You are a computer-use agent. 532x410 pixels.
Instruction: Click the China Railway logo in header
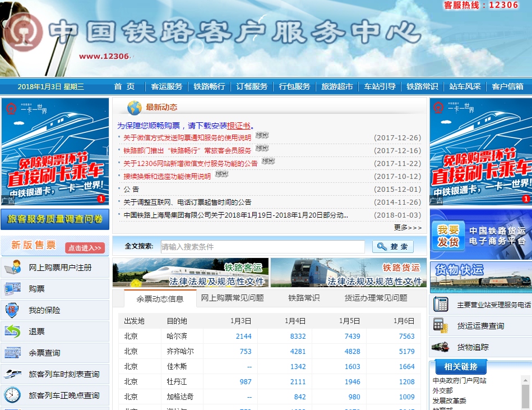click(x=23, y=33)
